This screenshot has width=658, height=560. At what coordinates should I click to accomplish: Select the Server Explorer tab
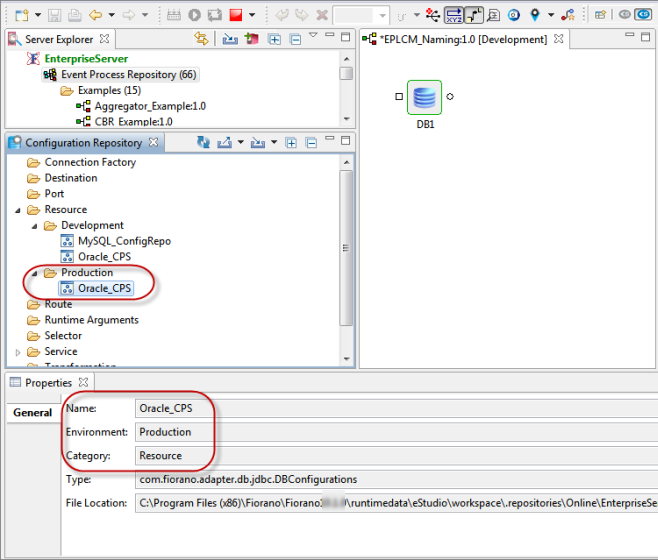pos(59,39)
